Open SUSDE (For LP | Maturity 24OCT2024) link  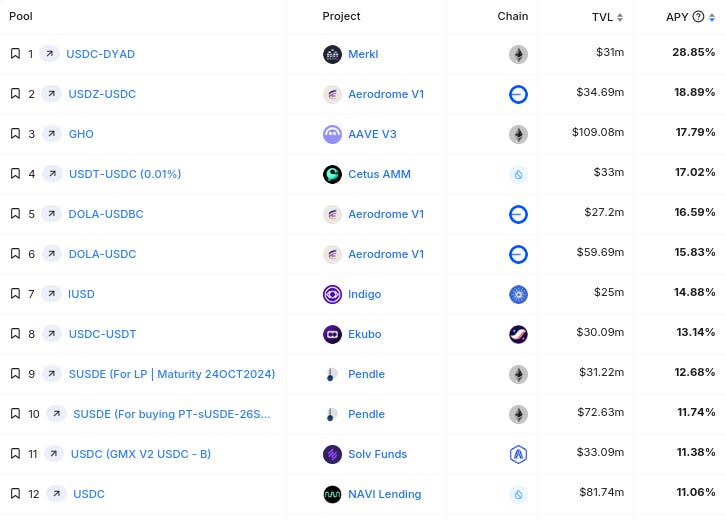point(172,374)
